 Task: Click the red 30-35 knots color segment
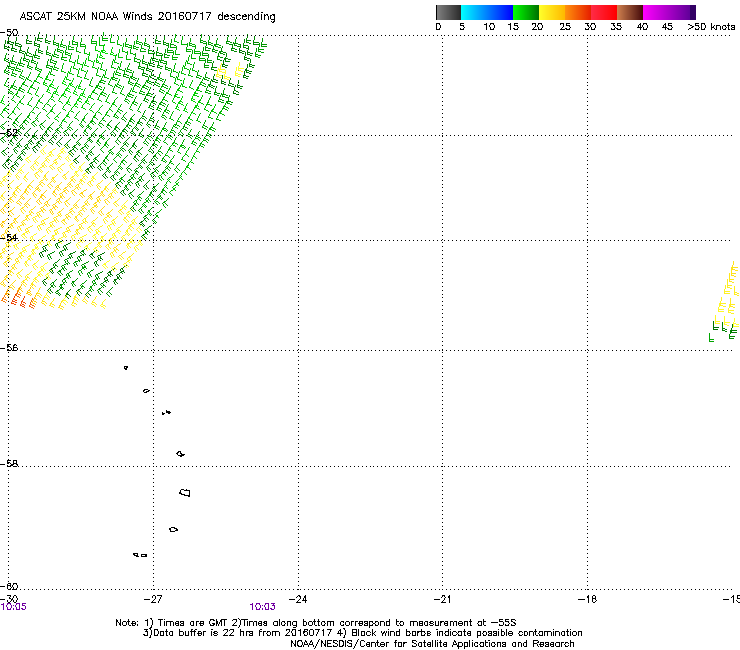coord(604,12)
